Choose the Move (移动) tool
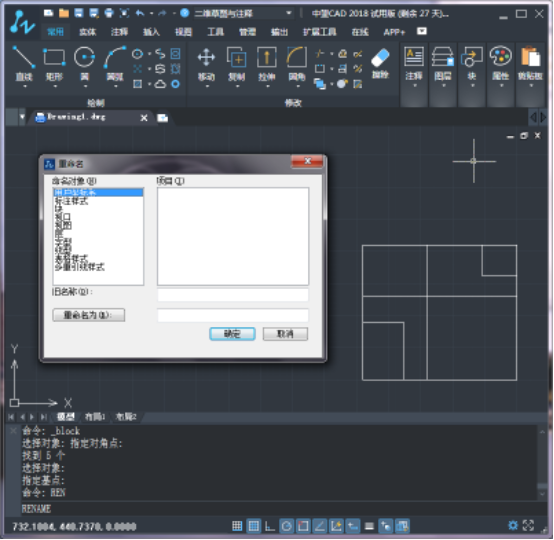The width and height of the screenshot is (554, 540). (x=206, y=65)
